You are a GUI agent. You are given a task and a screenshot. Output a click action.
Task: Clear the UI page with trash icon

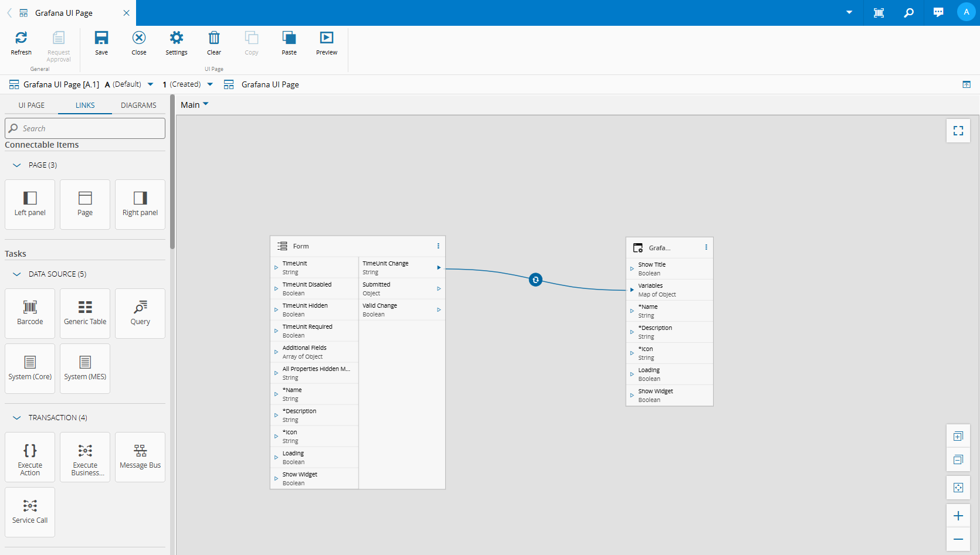(214, 38)
